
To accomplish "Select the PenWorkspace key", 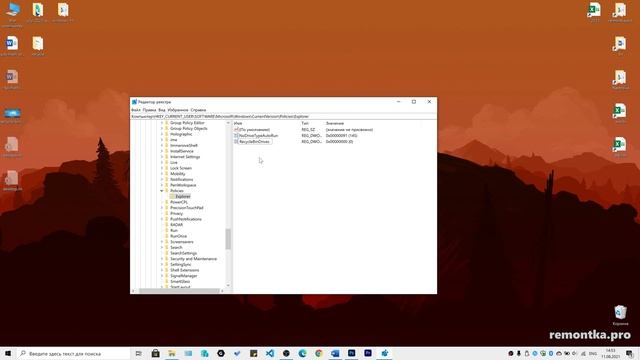I will (183, 185).
